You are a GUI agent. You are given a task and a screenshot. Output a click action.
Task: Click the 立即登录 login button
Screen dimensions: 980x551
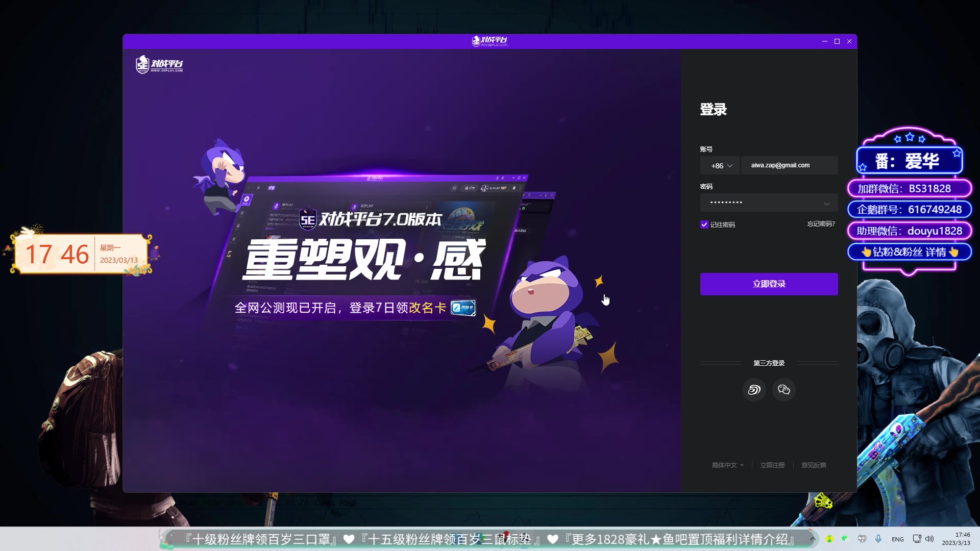click(x=769, y=284)
